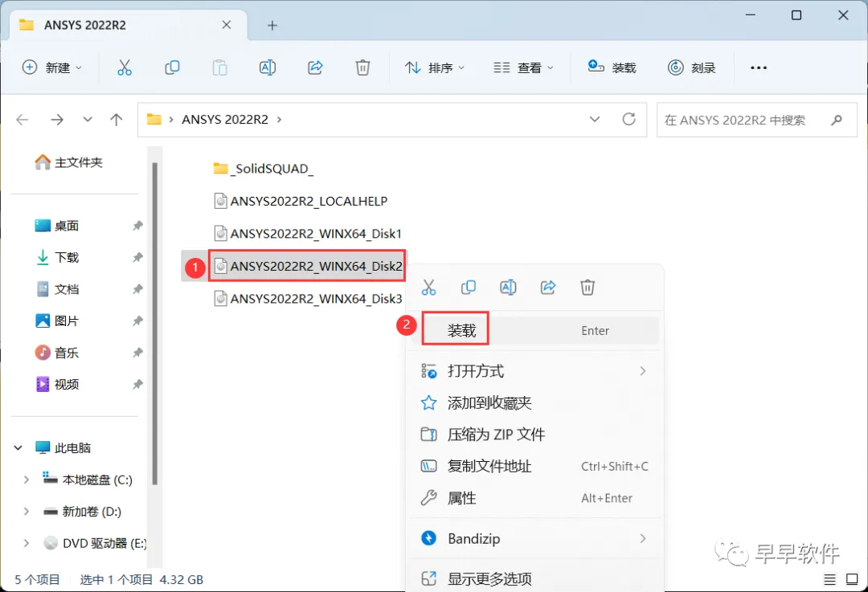Click Rename icon in context menu
This screenshot has width=868, height=592.
[x=508, y=287]
